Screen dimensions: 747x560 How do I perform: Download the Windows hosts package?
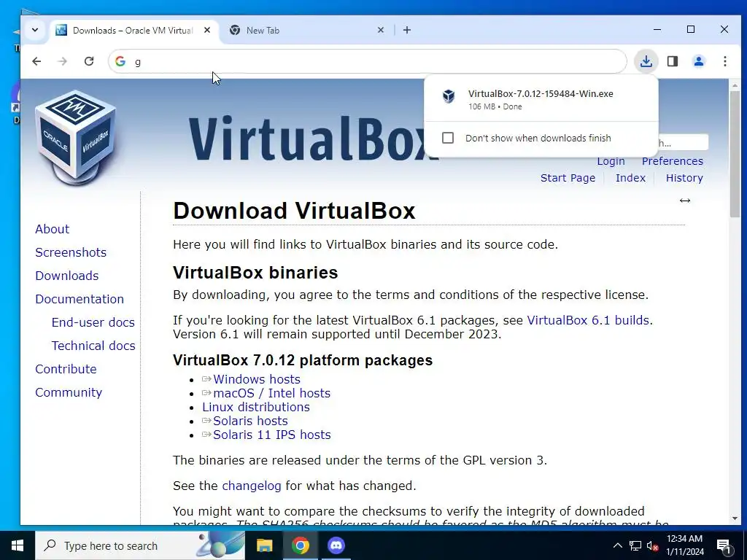257,379
